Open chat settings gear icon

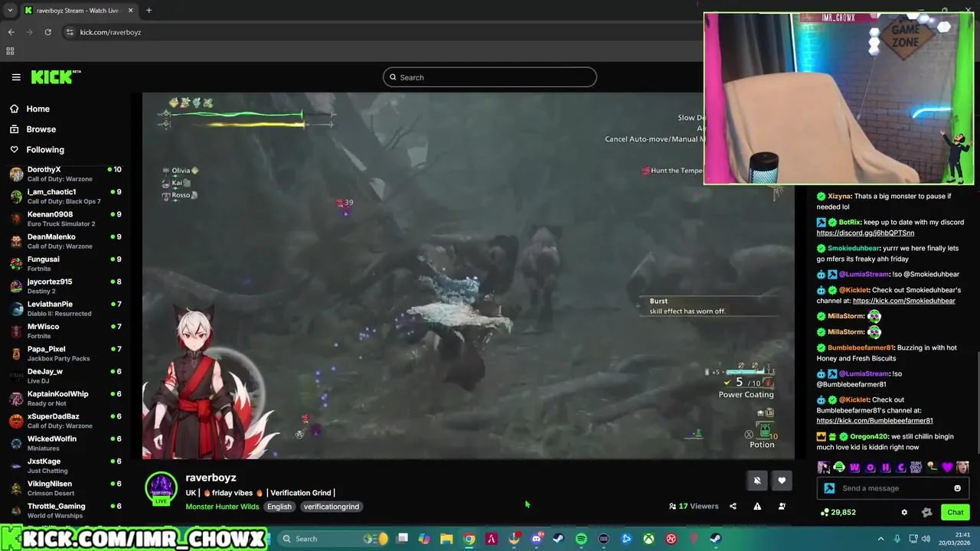(904, 512)
